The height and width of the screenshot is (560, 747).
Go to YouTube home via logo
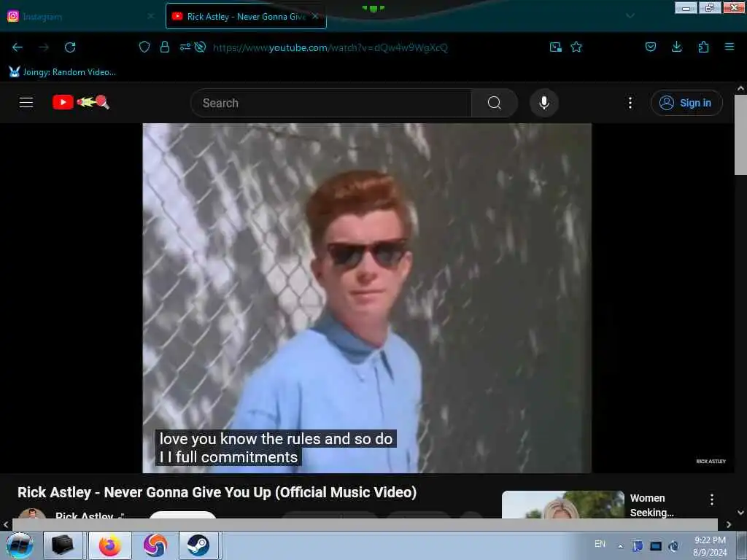click(81, 102)
